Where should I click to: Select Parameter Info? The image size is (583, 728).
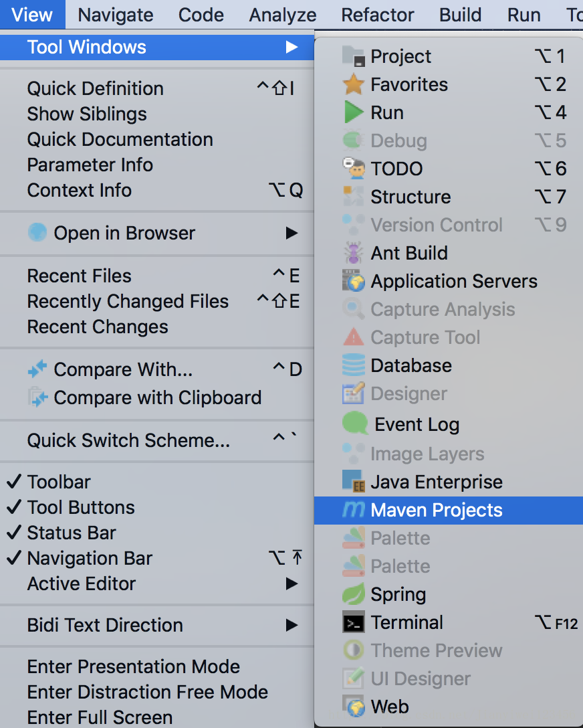[156, 165]
